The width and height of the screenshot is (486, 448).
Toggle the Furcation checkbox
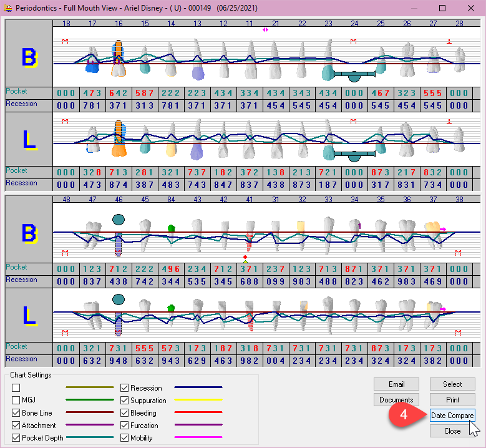[x=124, y=426]
